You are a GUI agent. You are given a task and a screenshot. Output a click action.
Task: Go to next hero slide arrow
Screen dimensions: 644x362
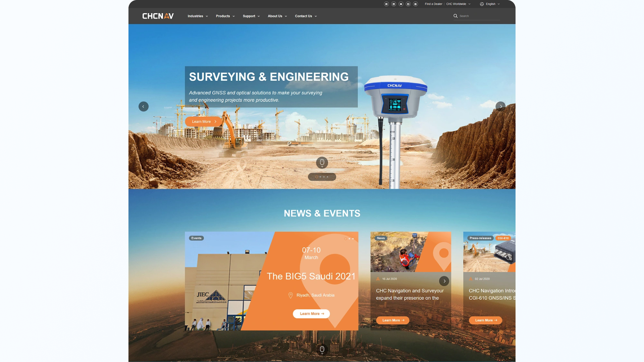point(500,107)
